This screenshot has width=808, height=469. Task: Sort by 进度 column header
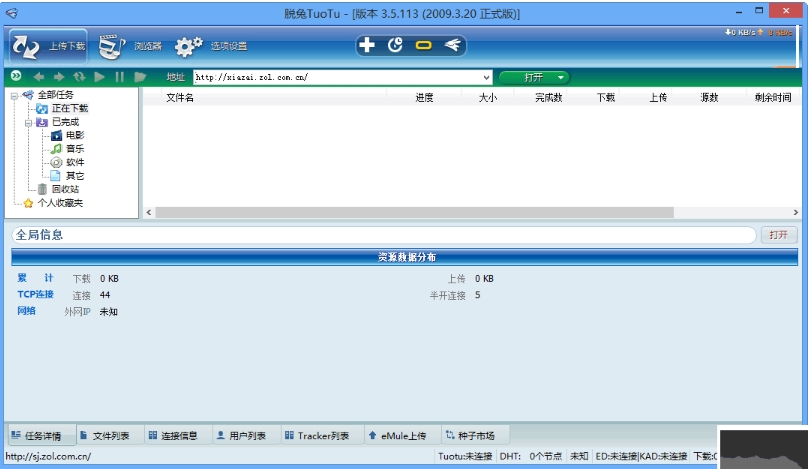[x=424, y=97]
